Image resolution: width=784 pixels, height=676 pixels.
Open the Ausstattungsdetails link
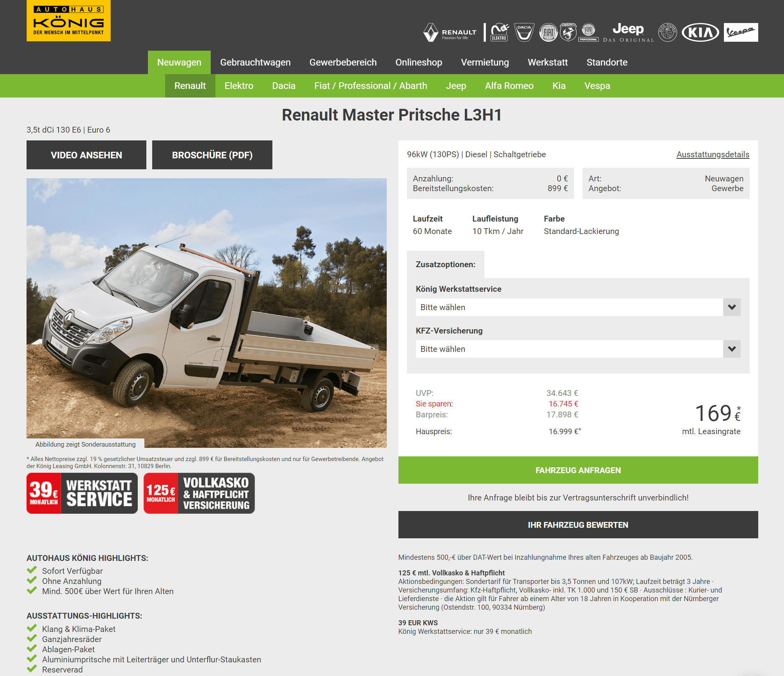713,154
